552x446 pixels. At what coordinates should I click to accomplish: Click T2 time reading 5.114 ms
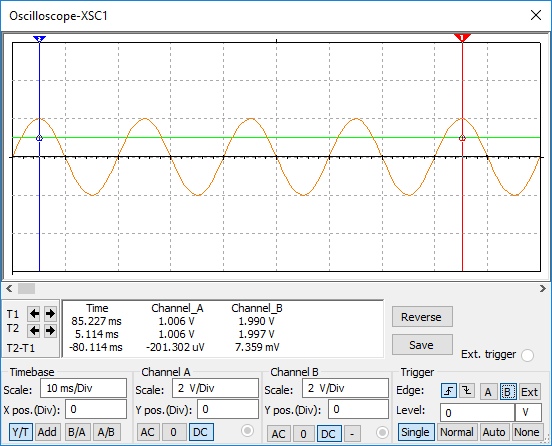click(x=96, y=334)
